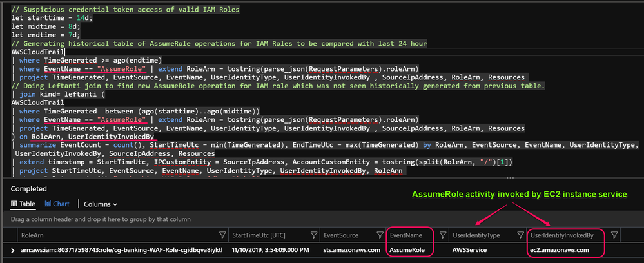Sort by UserIdentityType column header
The height and width of the screenshot is (263, 644).
pos(476,235)
